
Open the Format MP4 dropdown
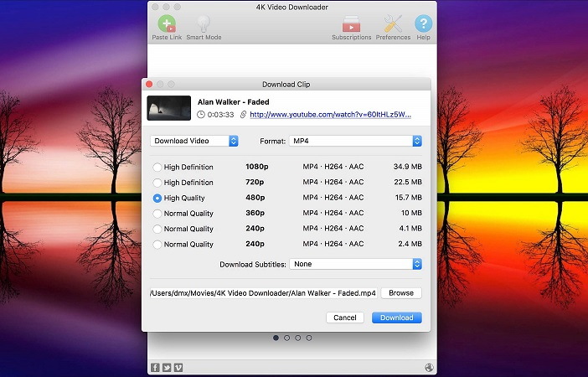(355, 141)
